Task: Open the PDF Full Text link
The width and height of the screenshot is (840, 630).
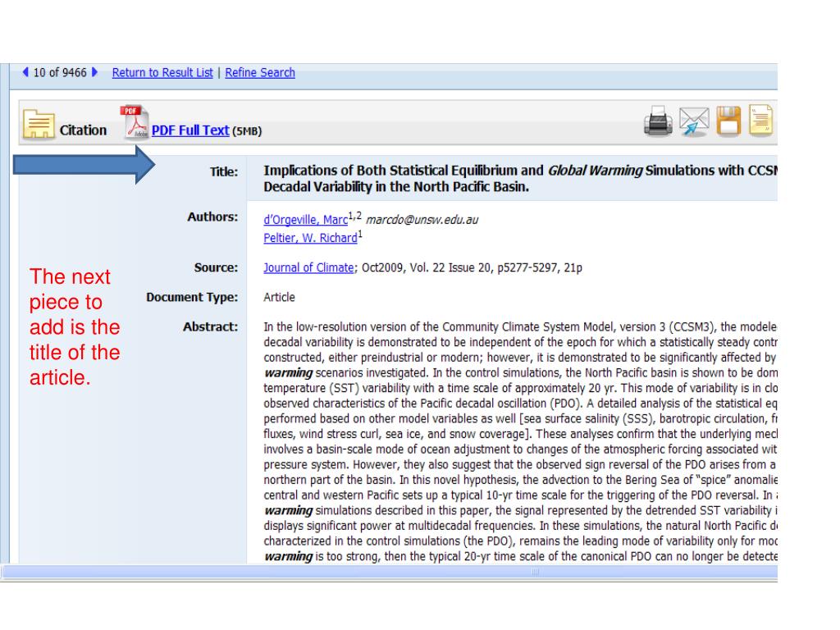Action: coord(190,130)
